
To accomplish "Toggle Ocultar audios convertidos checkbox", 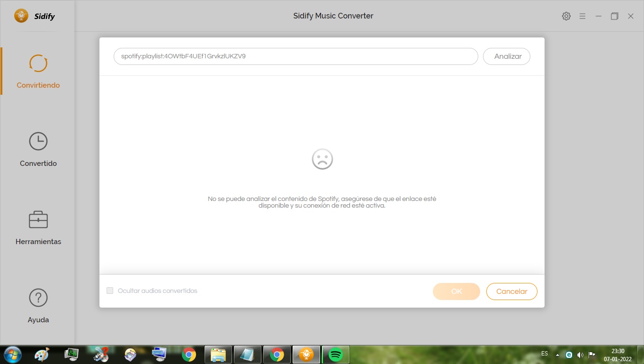I will pos(110,291).
